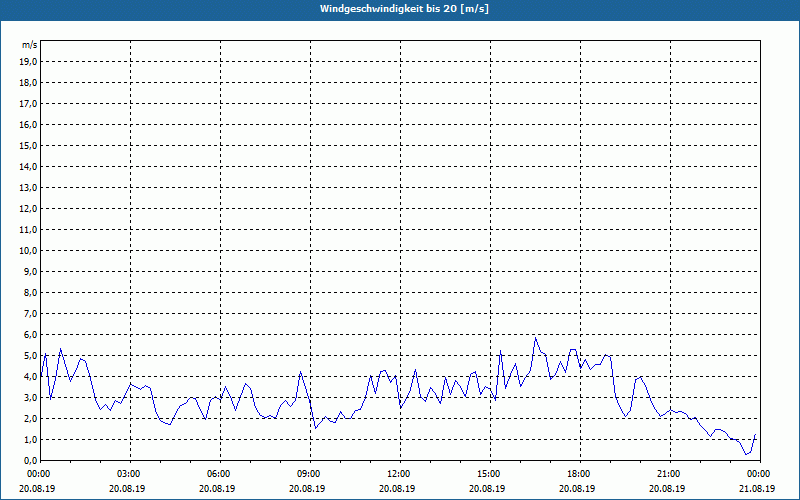Click the '20.08.19' date under 06:00
Image resolution: width=800 pixels, height=500 pixels.
pyautogui.click(x=217, y=488)
